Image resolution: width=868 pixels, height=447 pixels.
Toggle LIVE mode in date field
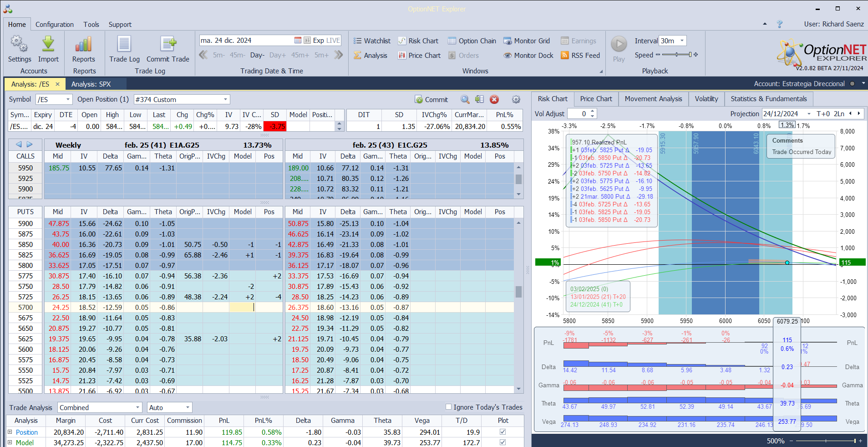click(333, 40)
